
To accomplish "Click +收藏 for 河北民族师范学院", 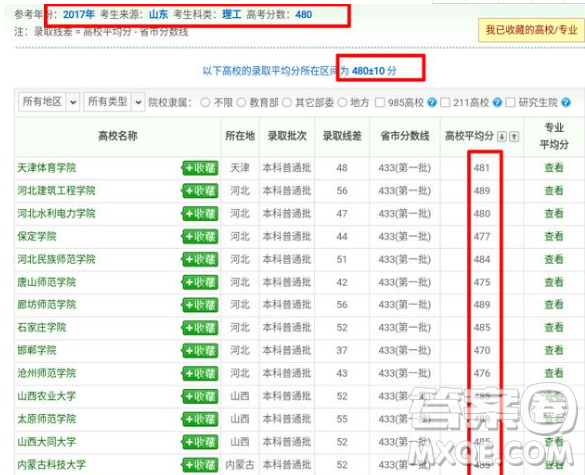I will pos(200,259).
